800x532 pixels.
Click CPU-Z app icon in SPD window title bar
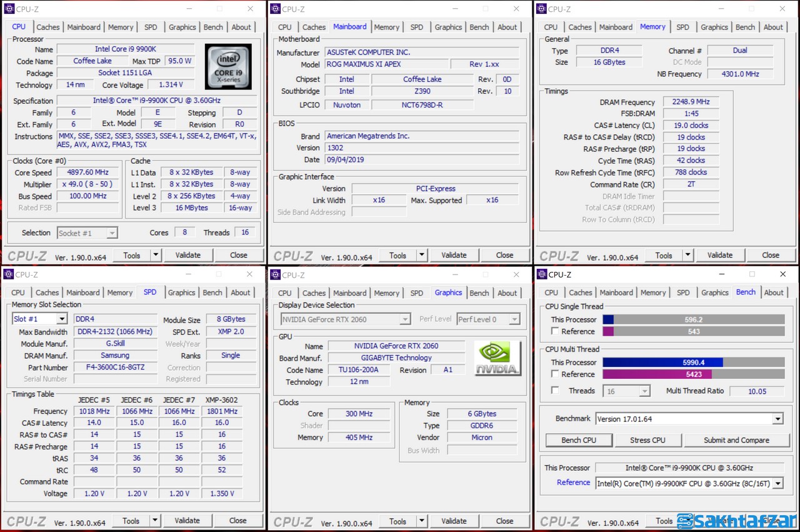(x=9, y=274)
